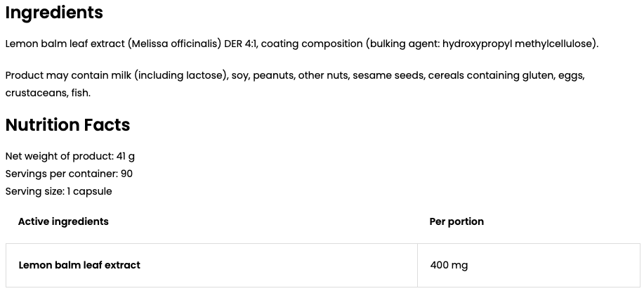The height and width of the screenshot is (291, 644).
Task: Click the allergen warning paragraph starting with Product
Action: (295, 84)
